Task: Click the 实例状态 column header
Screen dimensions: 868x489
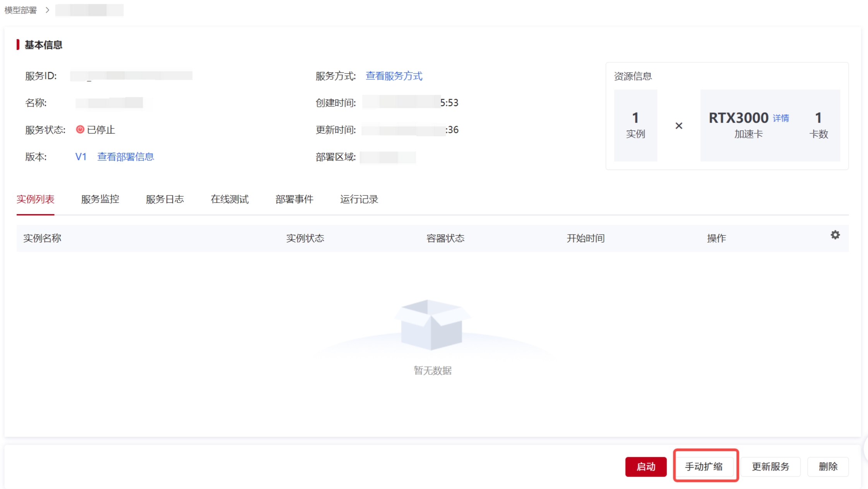Action: (305, 238)
